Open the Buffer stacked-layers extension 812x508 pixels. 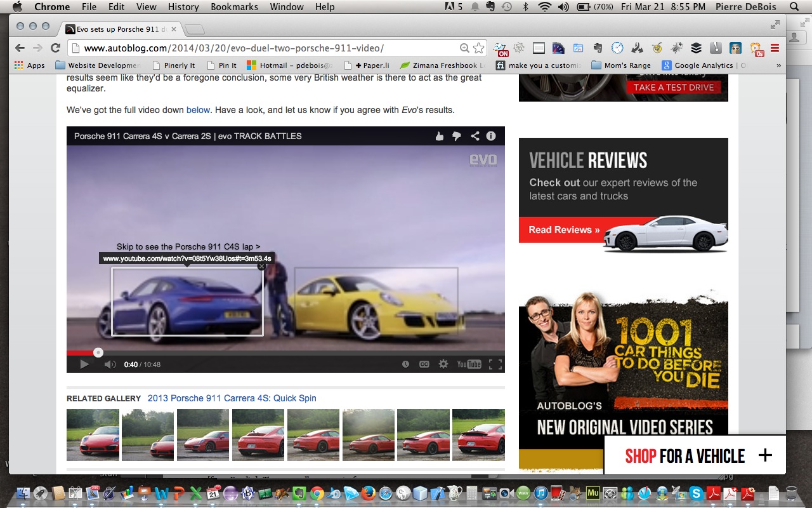(x=696, y=48)
